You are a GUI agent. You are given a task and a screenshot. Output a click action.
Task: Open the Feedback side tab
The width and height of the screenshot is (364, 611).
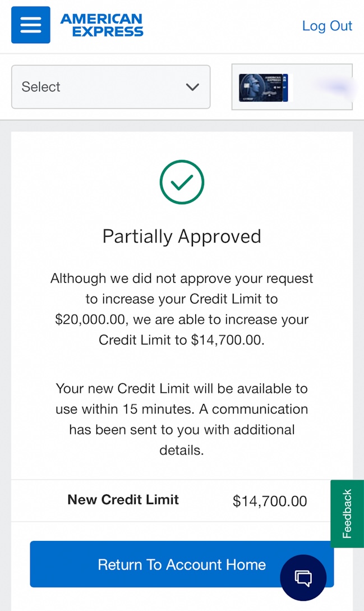pos(347,513)
